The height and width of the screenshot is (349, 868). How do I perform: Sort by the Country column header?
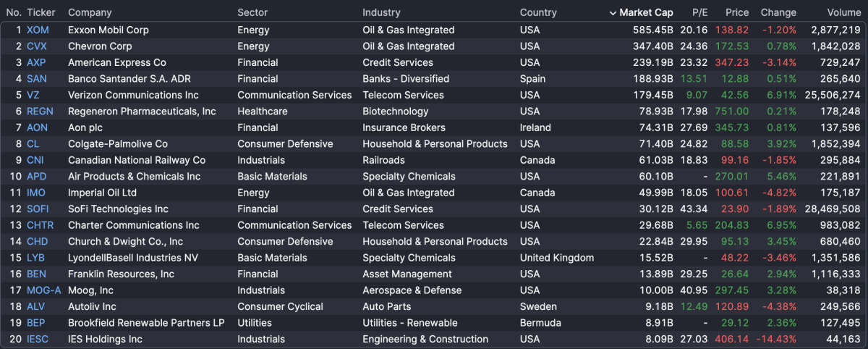(538, 12)
